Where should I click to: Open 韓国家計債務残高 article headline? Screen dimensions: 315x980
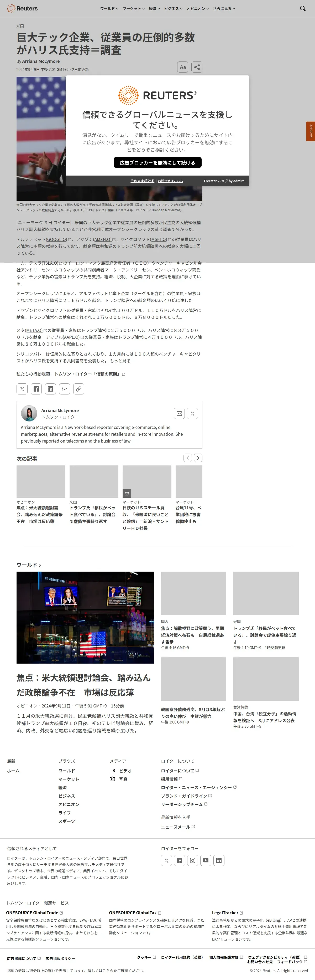[x=193, y=712]
